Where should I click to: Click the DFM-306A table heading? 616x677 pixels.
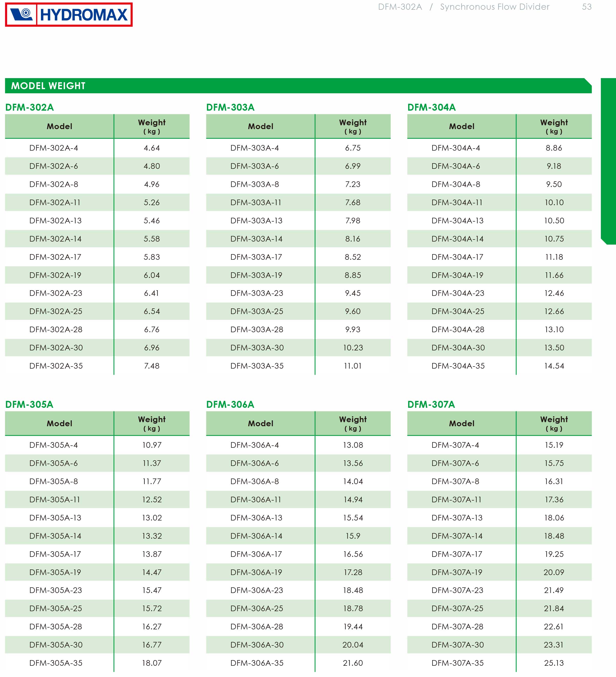[x=230, y=404]
